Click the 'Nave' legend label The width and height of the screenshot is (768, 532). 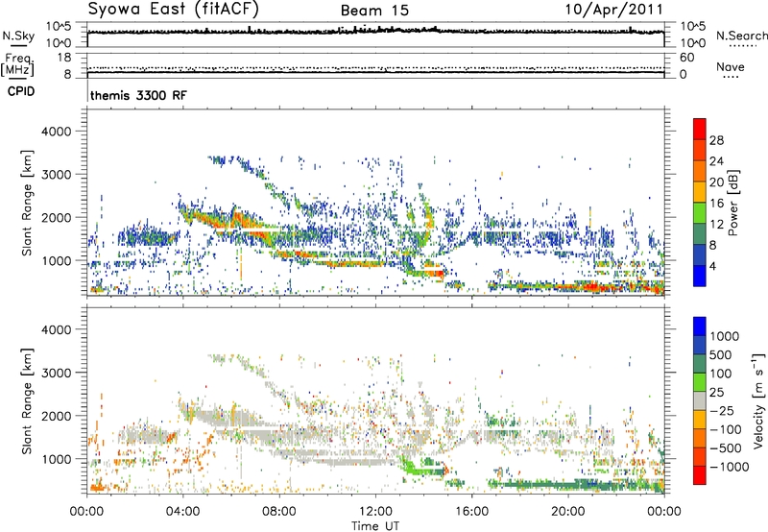tap(731, 66)
